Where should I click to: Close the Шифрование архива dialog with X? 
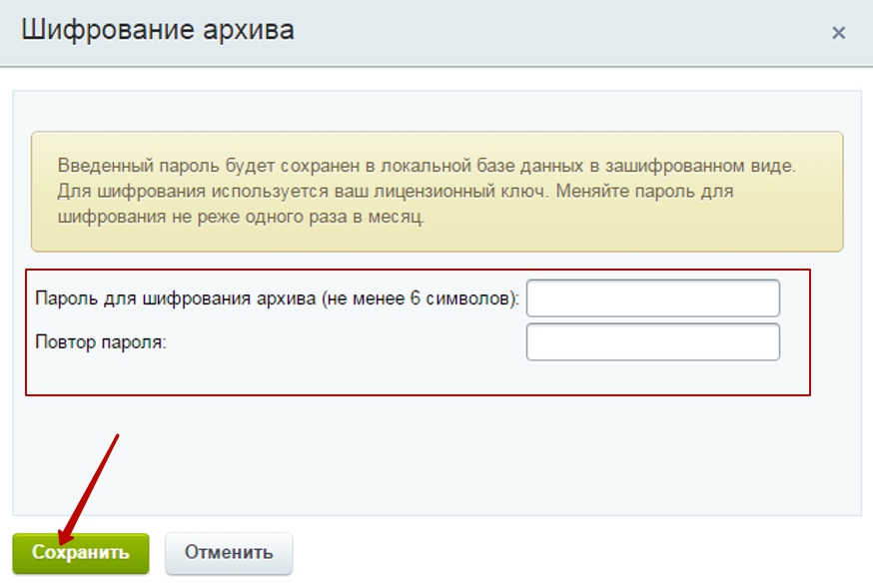(x=838, y=33)
